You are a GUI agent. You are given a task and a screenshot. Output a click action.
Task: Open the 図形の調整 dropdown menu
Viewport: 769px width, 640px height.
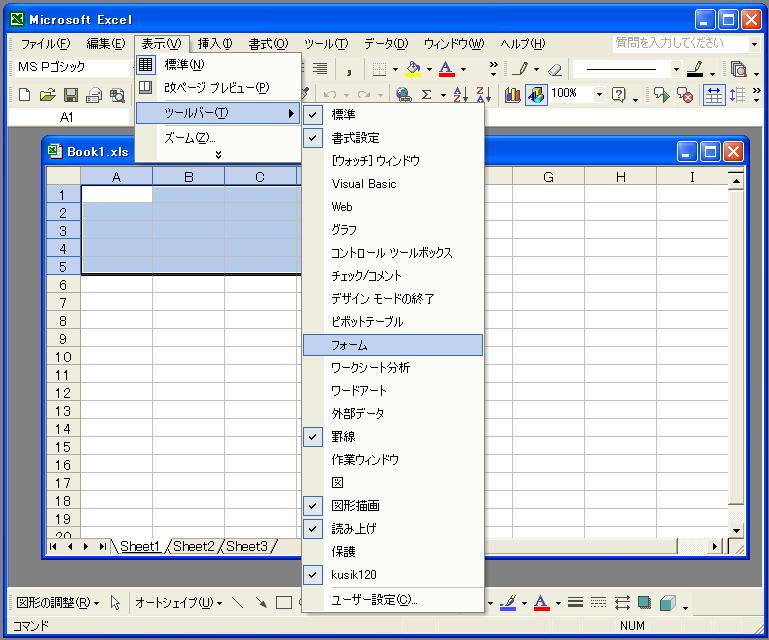pos(57,602)
